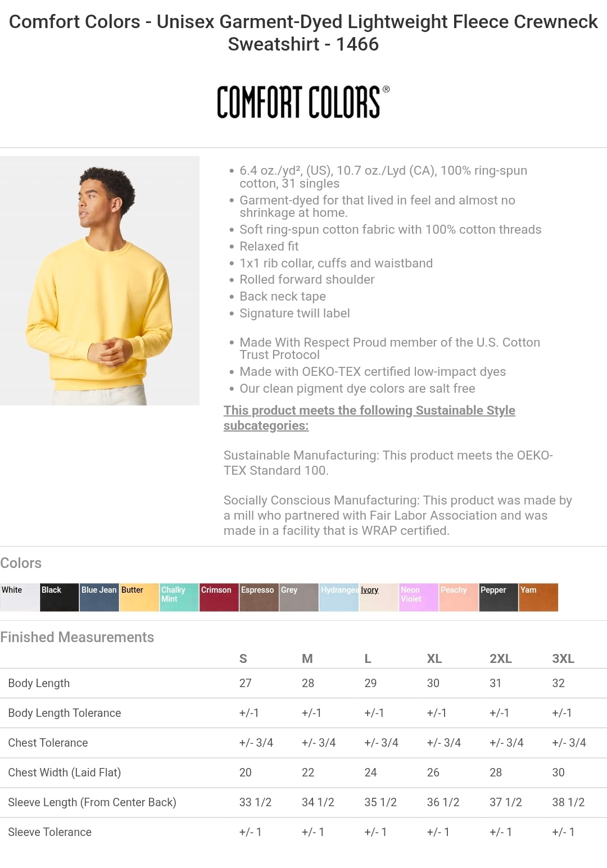Click the Finished Measurements heading

click(77, 637)
